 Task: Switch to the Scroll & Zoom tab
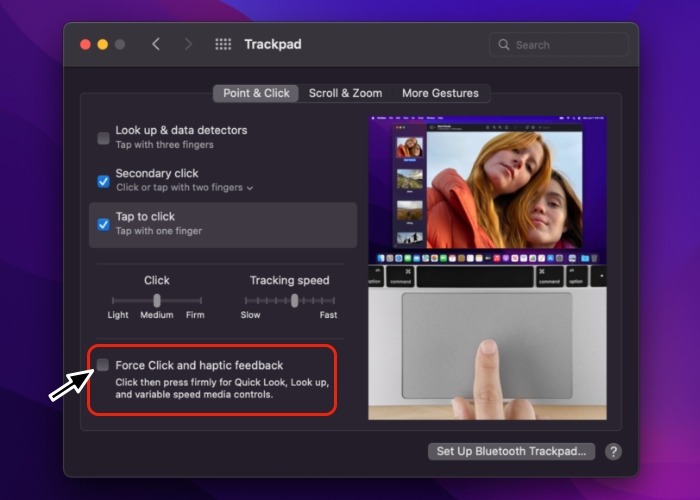[345, 93]
